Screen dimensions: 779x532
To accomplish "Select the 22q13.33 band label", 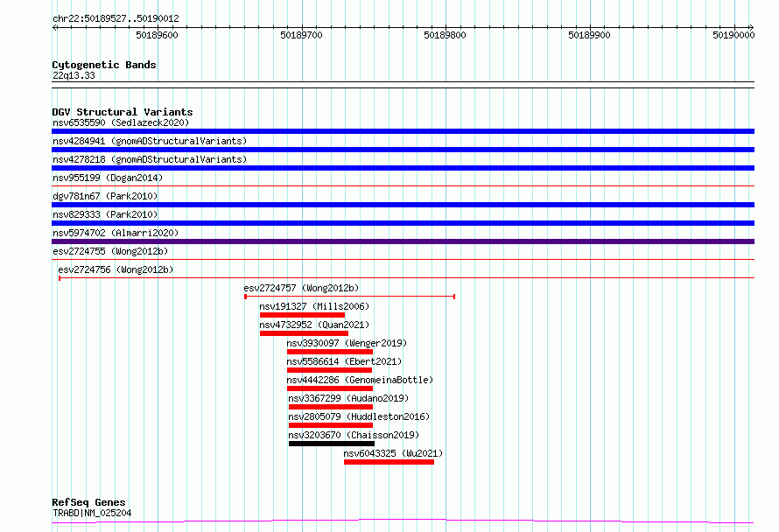I will coord(74,75).
